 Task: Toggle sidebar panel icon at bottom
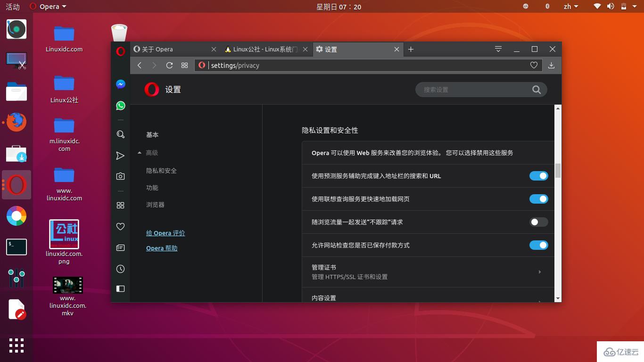(121, 288)
